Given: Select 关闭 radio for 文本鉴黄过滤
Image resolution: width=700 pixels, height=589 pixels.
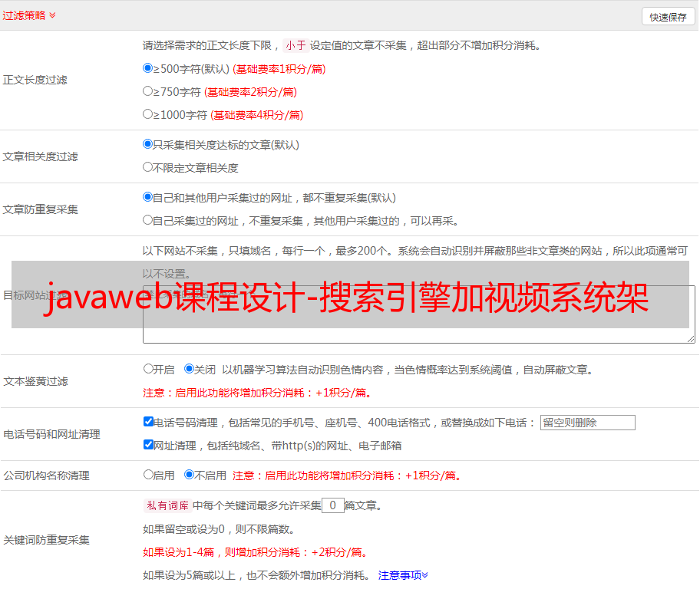Looking at the screenshot, I should point(190,369).
